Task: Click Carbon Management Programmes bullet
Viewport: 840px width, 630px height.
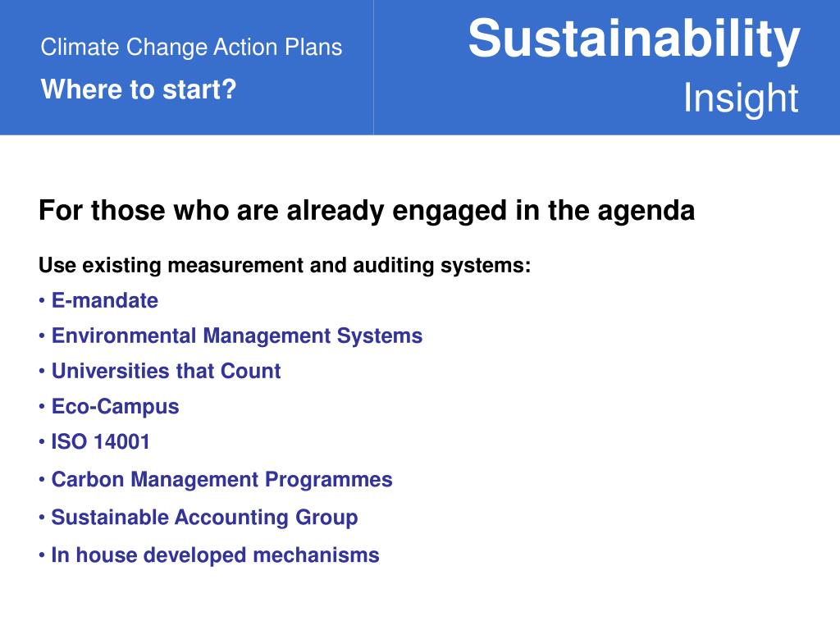Action: coord(221,480)
